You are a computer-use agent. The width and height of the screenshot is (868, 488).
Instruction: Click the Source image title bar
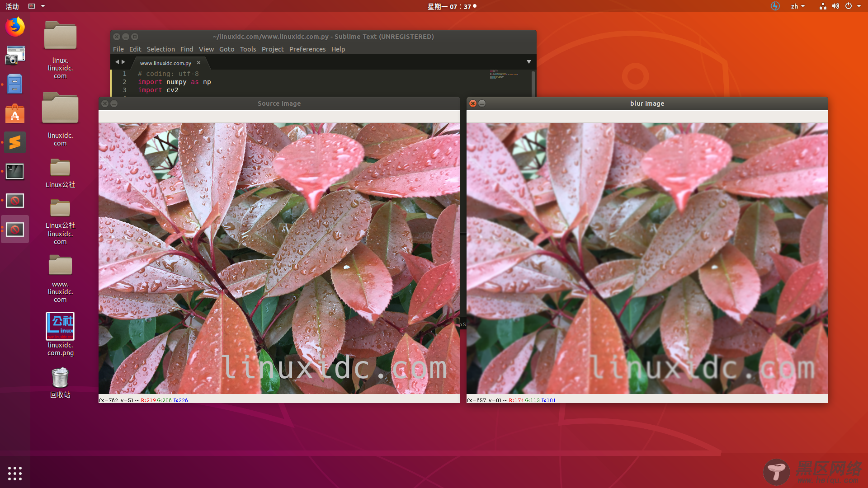tap(279, 103)
